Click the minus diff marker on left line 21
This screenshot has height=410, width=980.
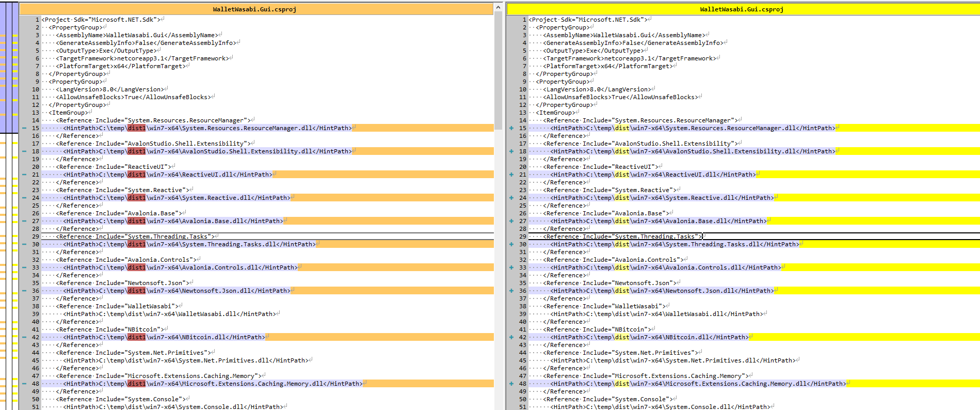point(24,175)
